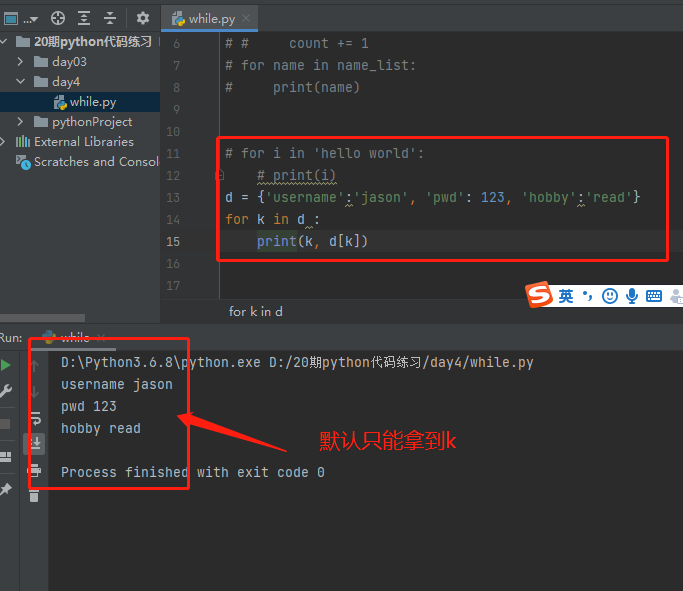Viewport: 683px width, 591px height.
Task: Select the pythonProject folder label
Action: pyautogui.click(x=92, y=122)
